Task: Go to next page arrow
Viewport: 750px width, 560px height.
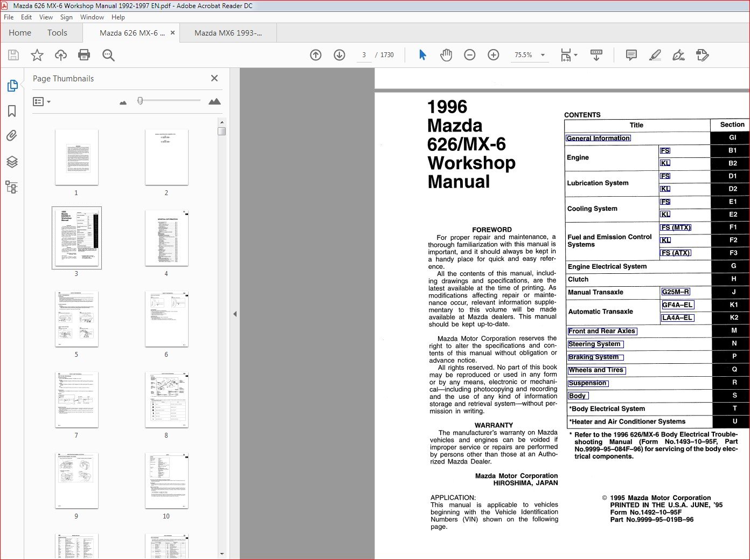Action: (339, 55)
